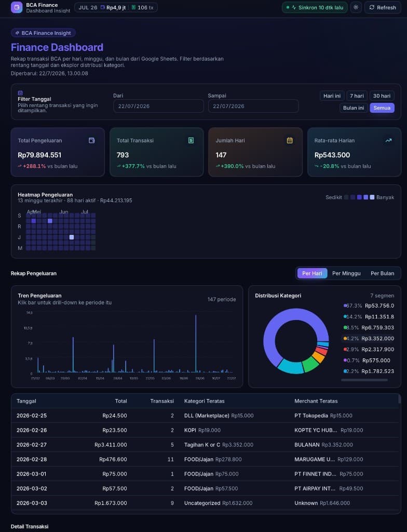Select the Hari ini filter
407x532 pixels.
[x=332, y=96]
